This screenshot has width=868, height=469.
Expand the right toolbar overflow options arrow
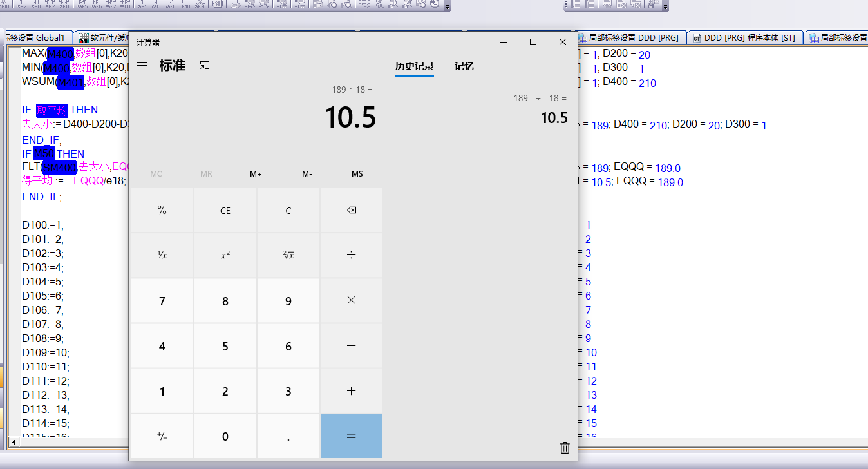pos(666,6)
